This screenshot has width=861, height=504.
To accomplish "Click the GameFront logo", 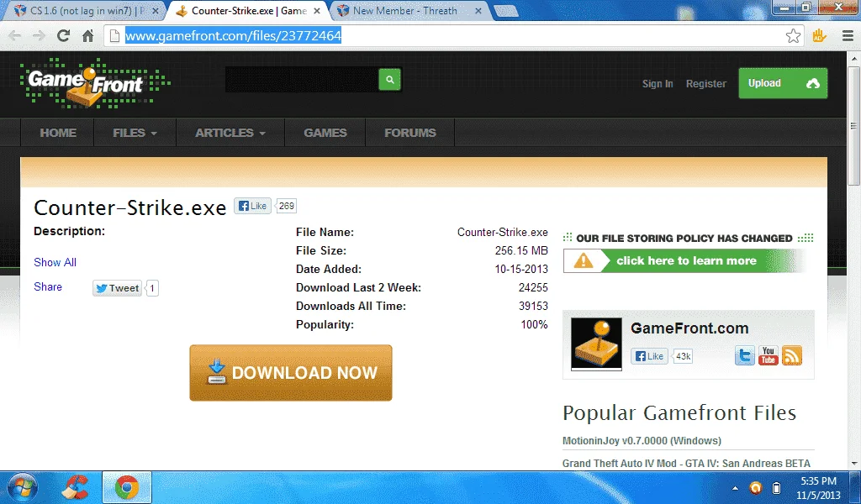I will [x=95, y=83].
